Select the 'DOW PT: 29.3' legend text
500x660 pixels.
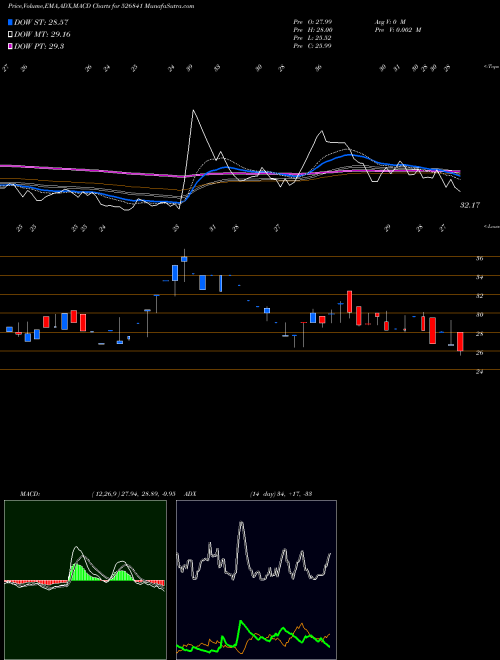(x=39, y=46)
